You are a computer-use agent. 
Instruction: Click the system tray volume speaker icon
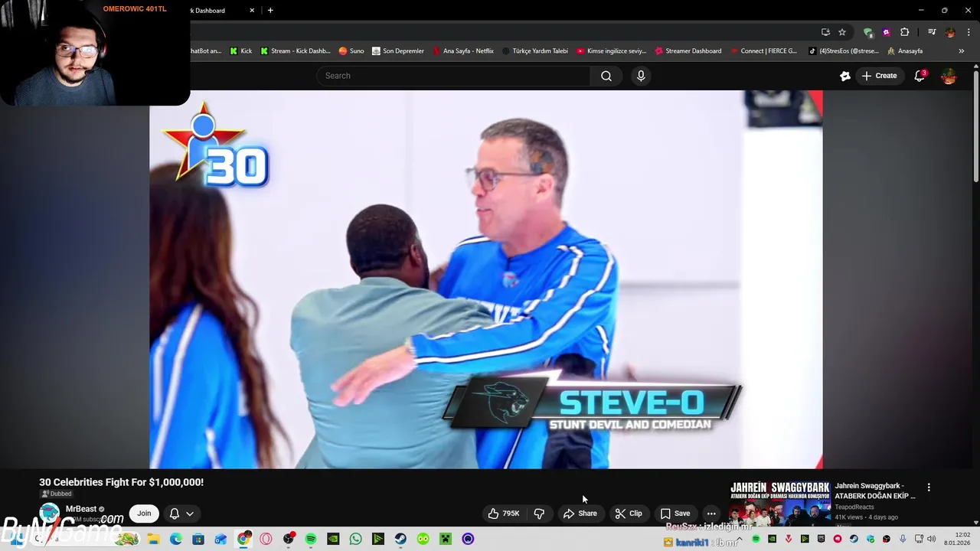click(x=932, y=539)
